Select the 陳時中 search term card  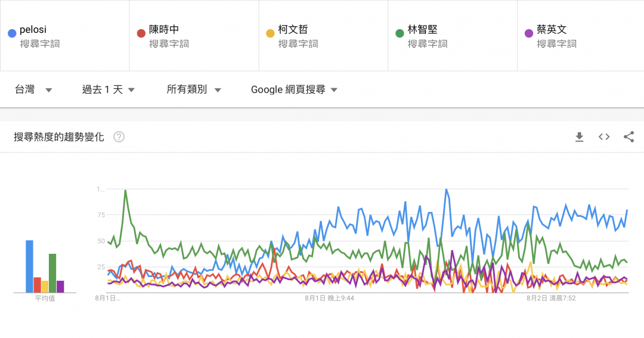194,36
